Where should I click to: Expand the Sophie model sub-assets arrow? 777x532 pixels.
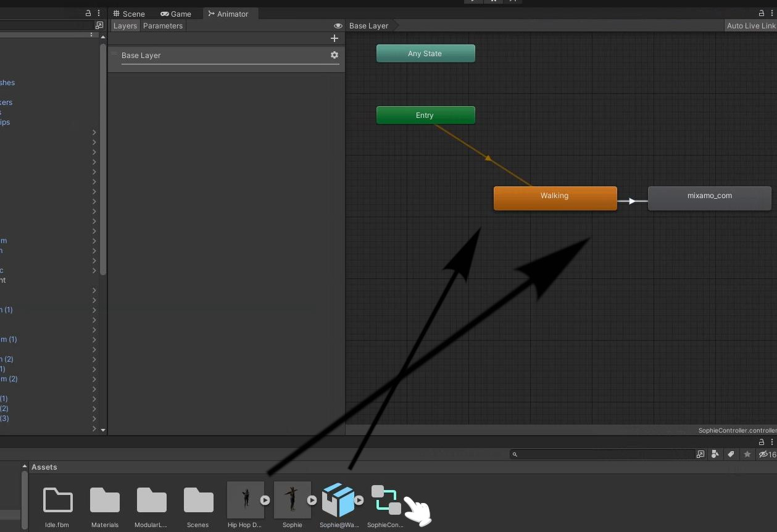tap(312, 501)
